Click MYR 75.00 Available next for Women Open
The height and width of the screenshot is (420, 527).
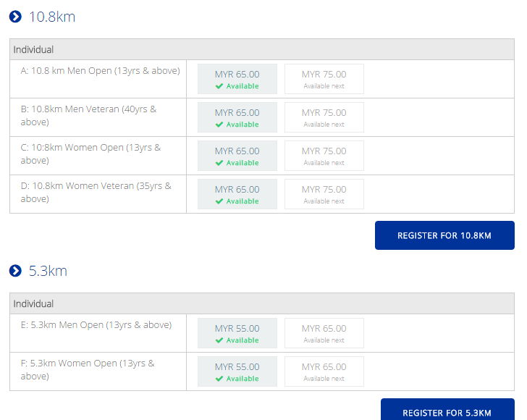(x=324, y=156)
